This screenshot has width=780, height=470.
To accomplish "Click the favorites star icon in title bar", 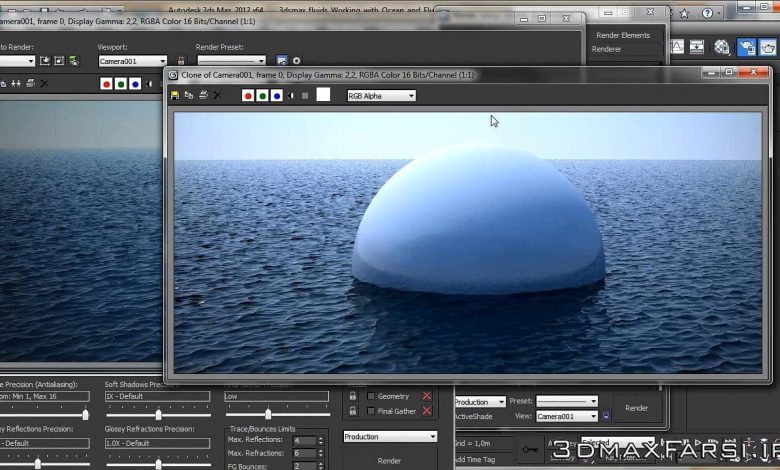I will (x=684, y=13).
